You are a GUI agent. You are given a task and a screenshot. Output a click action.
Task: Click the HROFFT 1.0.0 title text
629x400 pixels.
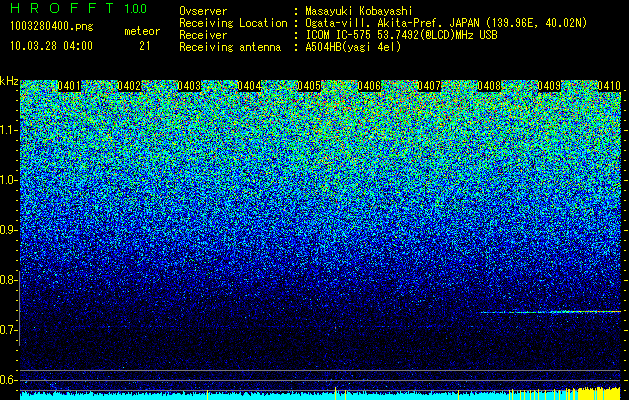79,8
